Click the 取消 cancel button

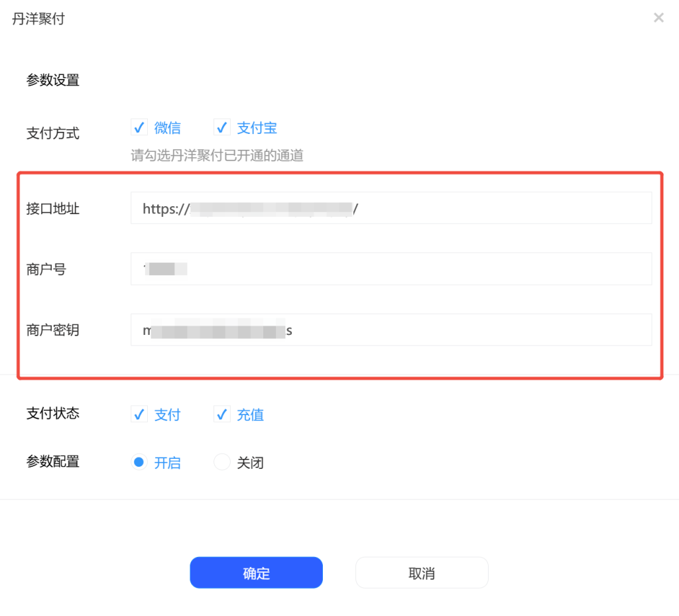coord(422,572)
